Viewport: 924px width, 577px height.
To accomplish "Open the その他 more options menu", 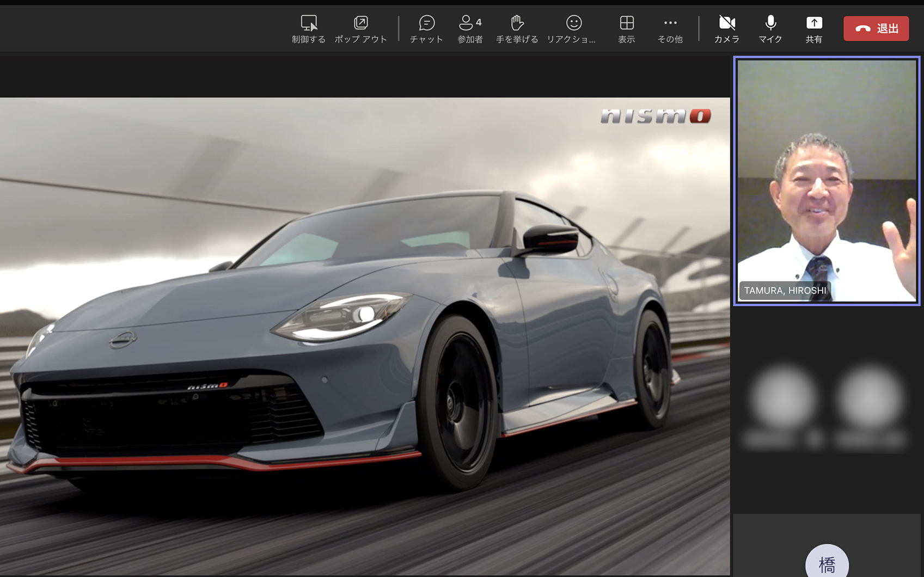I will [670, 28].
